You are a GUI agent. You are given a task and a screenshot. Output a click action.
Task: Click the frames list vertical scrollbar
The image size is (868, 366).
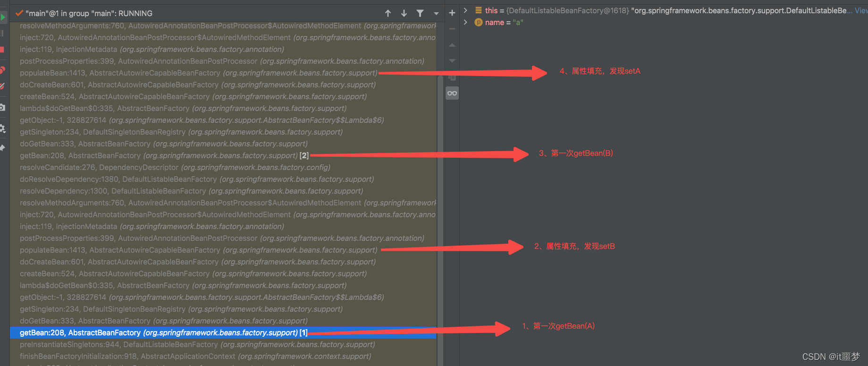tap(440, 220)
